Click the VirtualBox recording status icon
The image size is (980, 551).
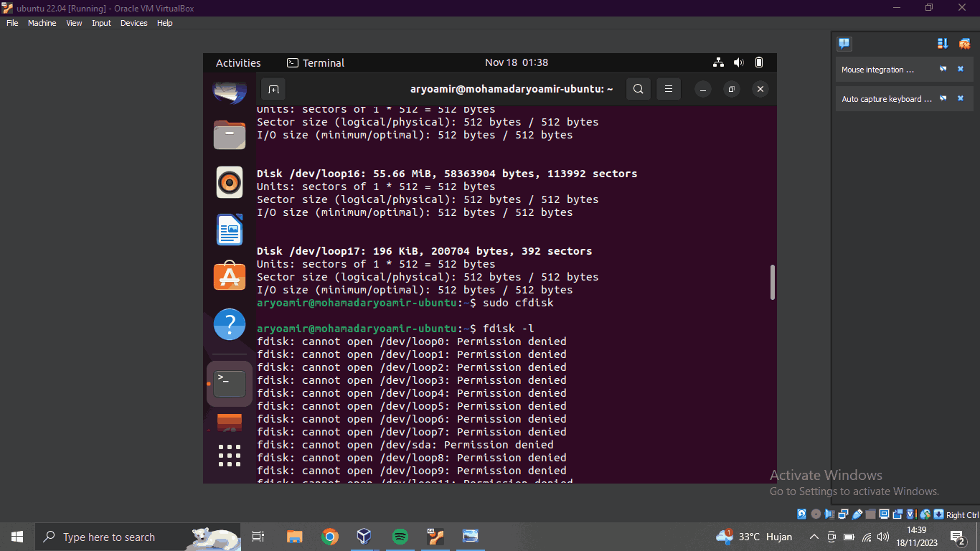click(897, 514)
